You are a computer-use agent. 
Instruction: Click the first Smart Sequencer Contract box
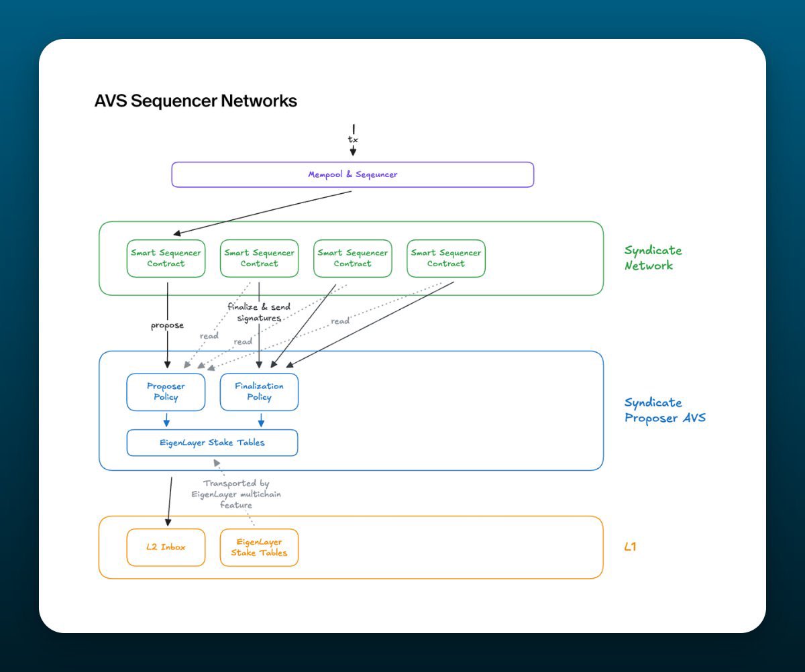pos(166,258)
